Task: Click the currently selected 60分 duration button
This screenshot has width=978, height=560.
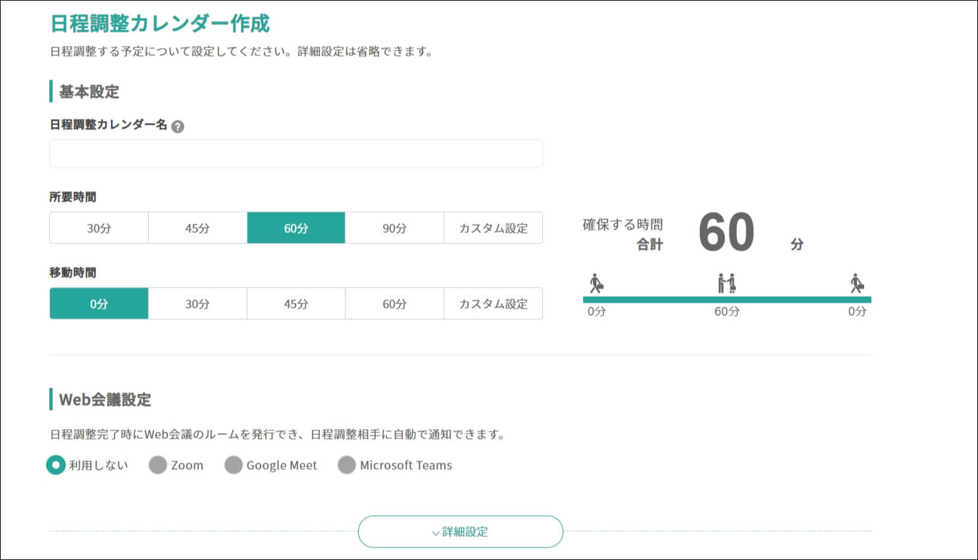Action: [x=296, y=228]
